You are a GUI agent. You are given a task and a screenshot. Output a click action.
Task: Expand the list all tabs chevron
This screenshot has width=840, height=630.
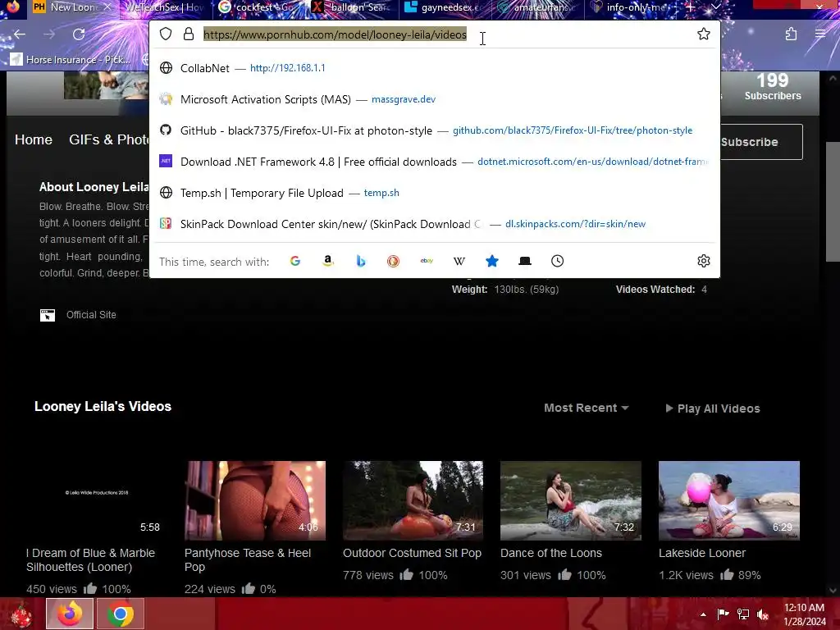(715, 7)
